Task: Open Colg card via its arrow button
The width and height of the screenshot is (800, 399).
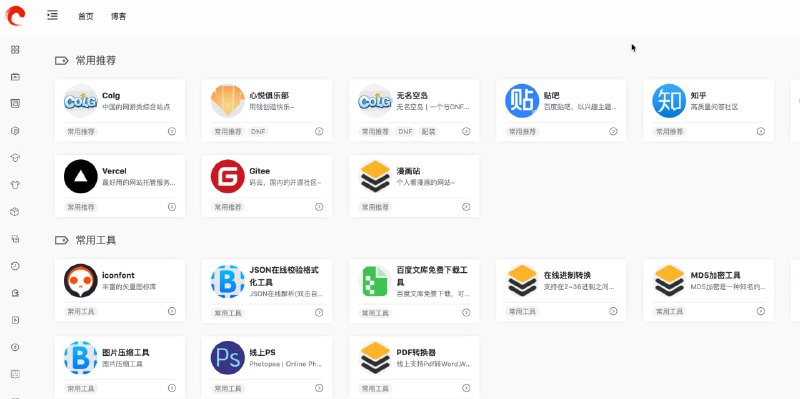Action: [172, 131]
